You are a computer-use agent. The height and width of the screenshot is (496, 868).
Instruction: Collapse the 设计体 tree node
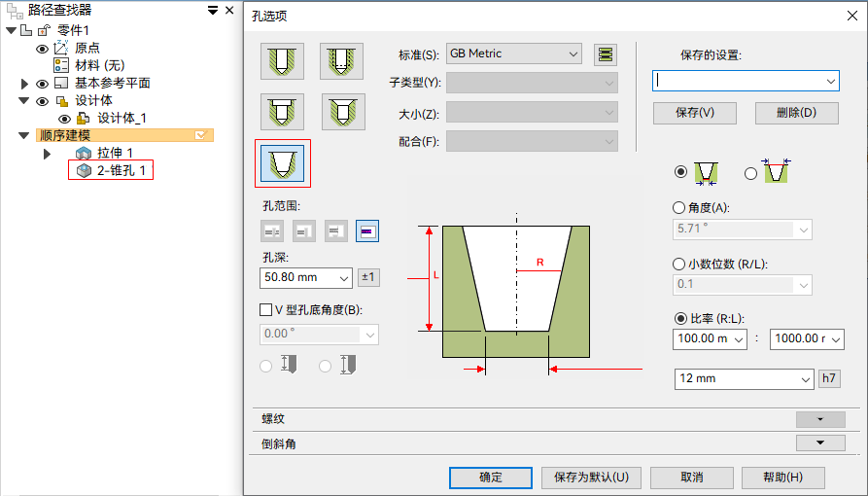[x=23, y=101]
